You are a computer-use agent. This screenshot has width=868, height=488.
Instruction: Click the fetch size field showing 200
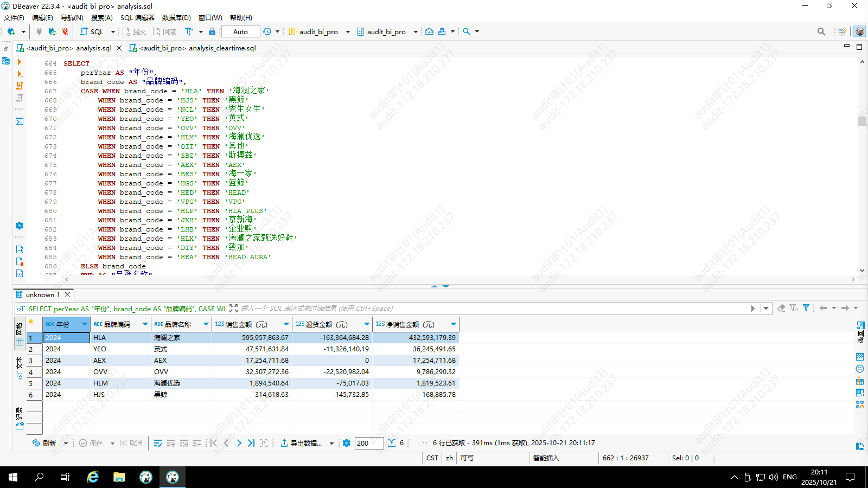tap(369, 443)
